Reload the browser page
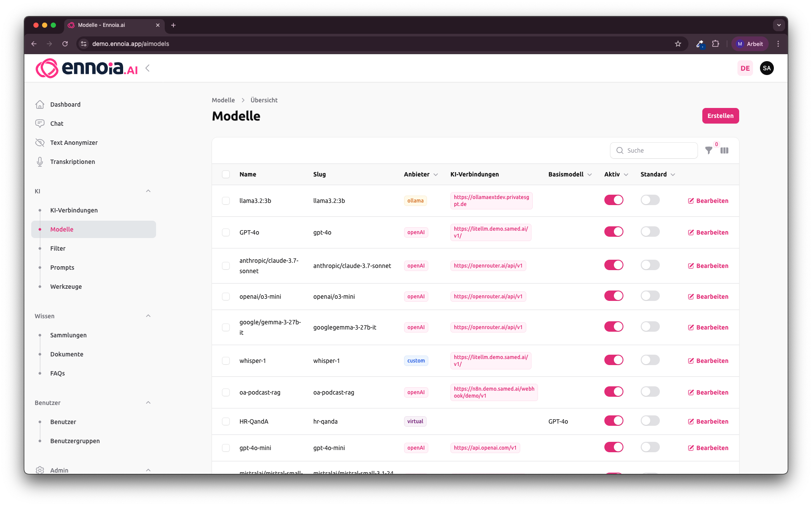The image size is (812, 506). [x=65, y=44]
